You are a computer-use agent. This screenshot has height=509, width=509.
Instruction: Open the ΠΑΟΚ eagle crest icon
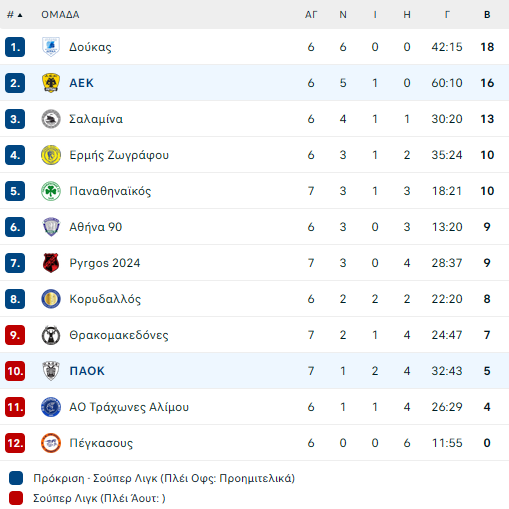click(x=51, y=371)
